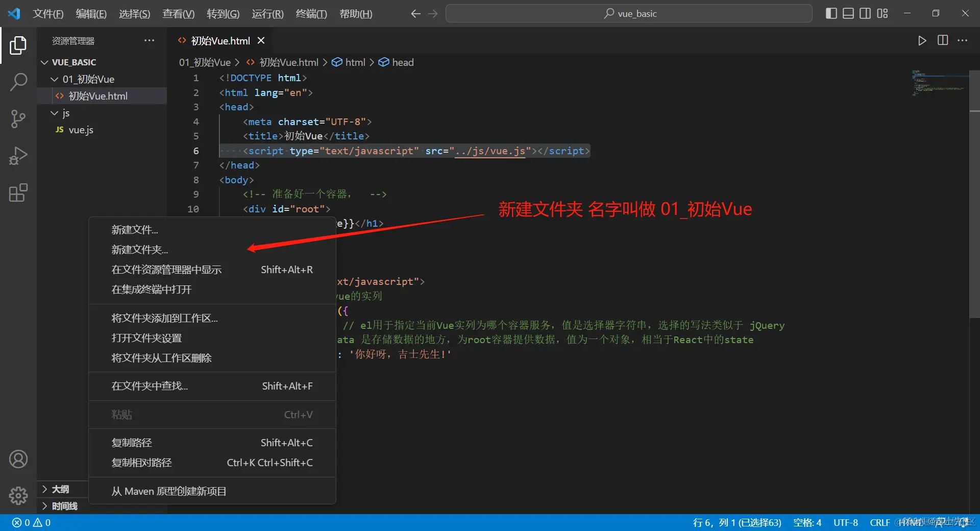Collapse the VUE_BASIC workspace root

pos(102,62)
